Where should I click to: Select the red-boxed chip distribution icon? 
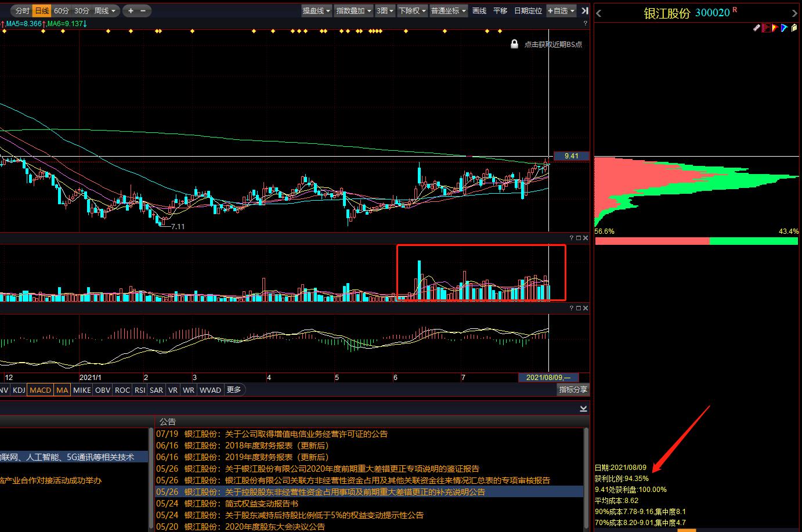coord(766,27)
